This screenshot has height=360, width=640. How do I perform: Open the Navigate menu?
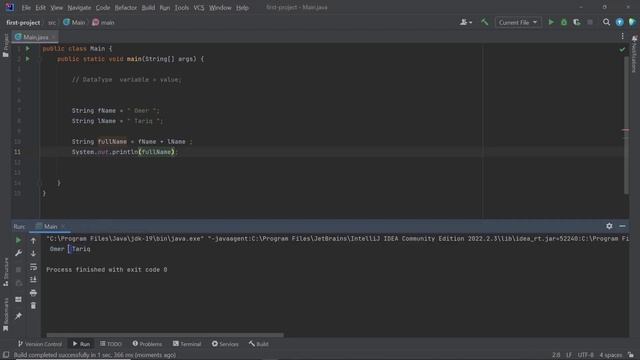point(79,7)
